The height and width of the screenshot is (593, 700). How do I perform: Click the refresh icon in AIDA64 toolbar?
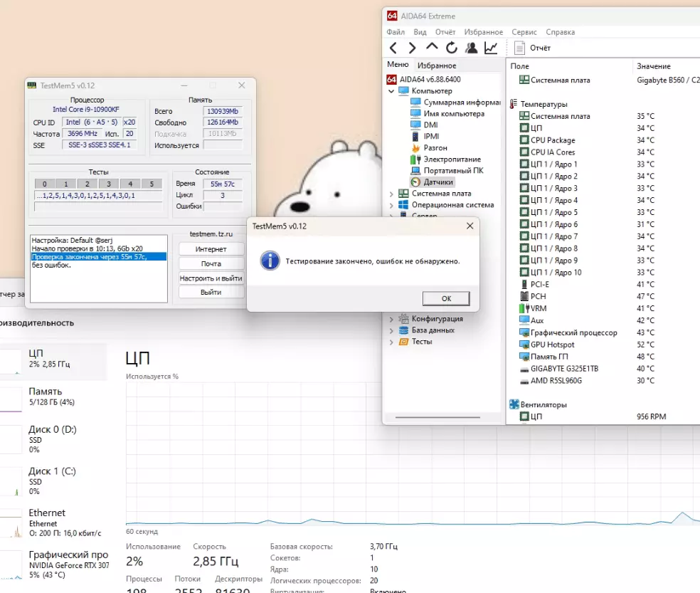(x=452, y=48)
